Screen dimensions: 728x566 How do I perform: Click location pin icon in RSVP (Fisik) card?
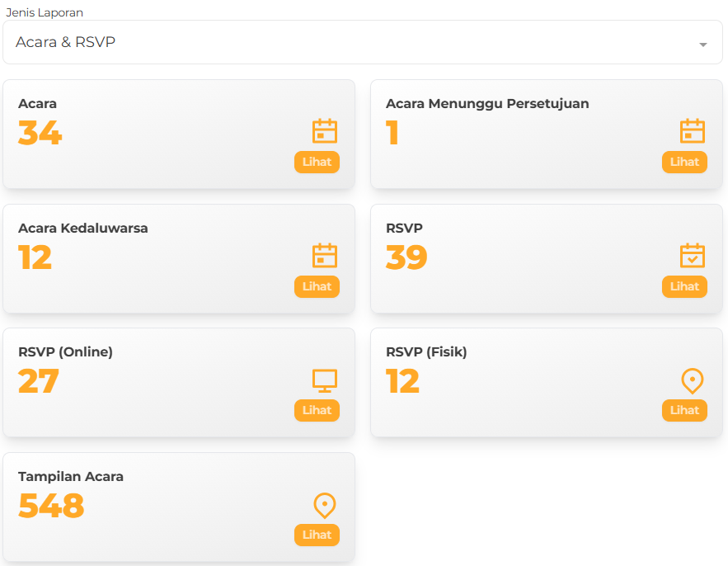pos(693,380)
